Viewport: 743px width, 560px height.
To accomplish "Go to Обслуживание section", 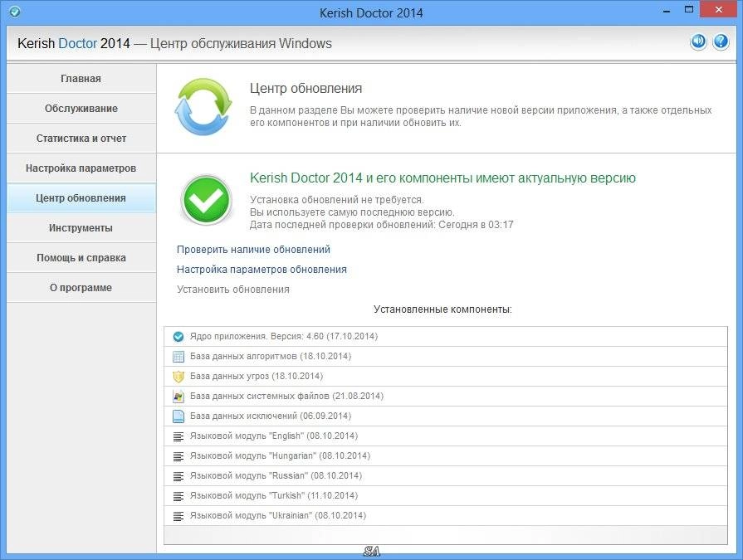I will (81, 109).
